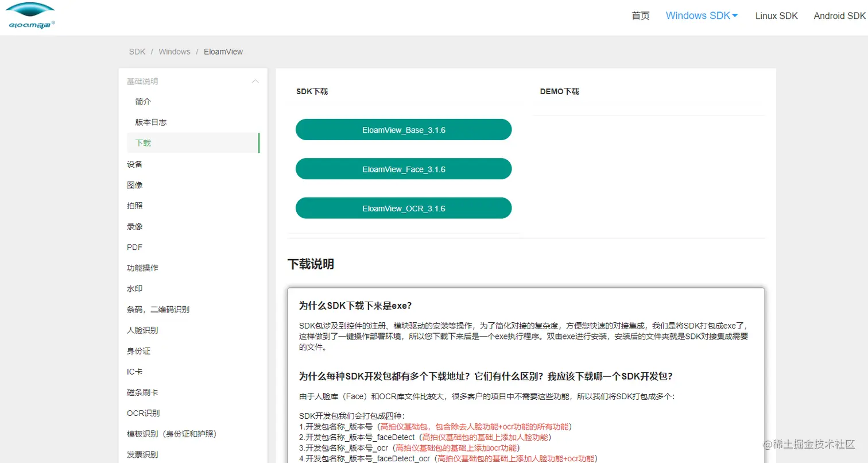
Task: Open the Windows SDK dropdown menu
Action: pos(702,16)
